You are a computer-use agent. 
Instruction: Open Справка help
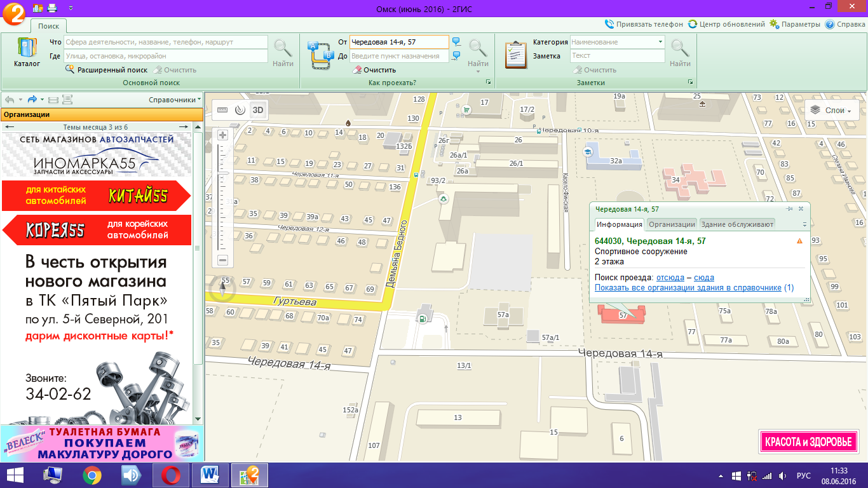(845, 24)
